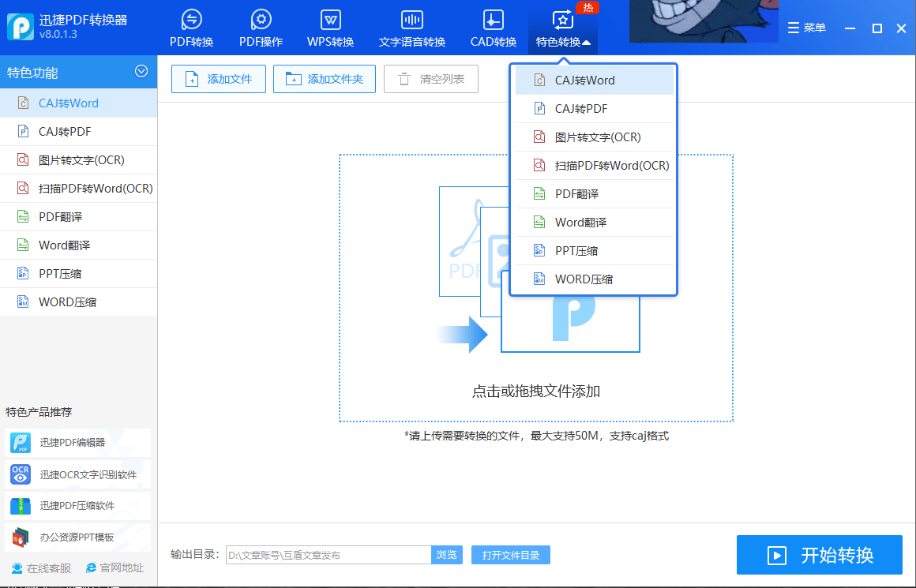Collapse the 特色功能 panel chevron

coord(141,71)
